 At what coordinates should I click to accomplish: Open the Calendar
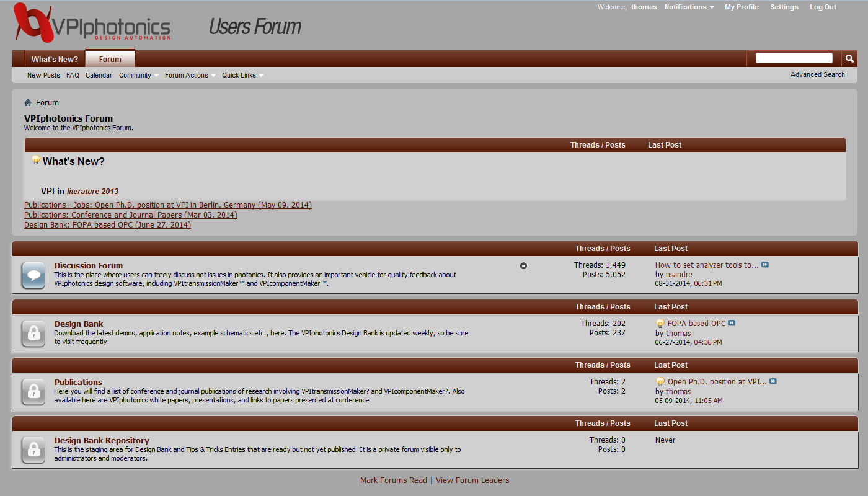pyautogui.click(x=99, y=75)
